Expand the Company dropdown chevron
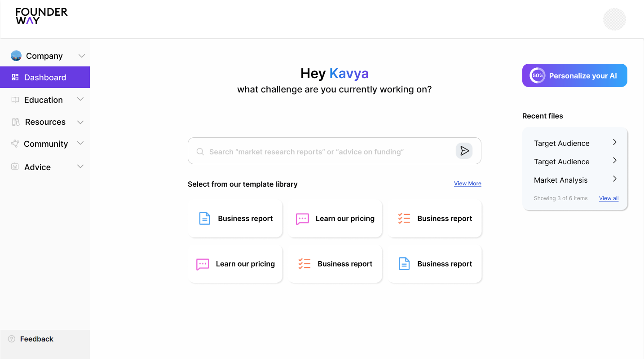 click(82, 56)
